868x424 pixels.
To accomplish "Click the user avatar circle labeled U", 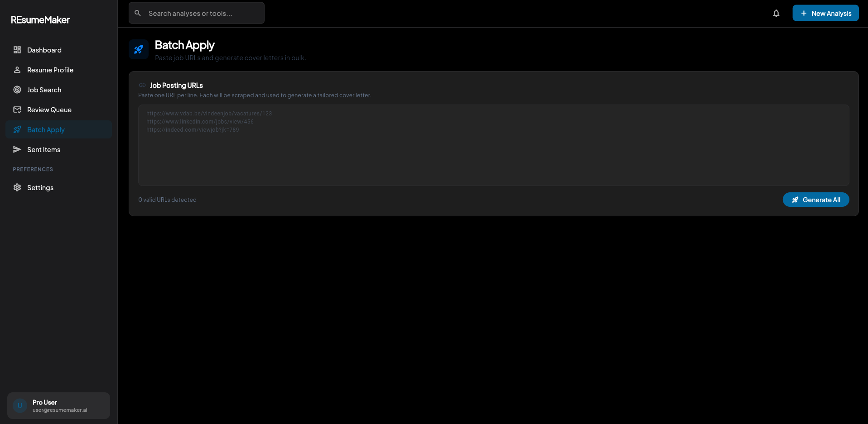I will click(x=20, y=405).
